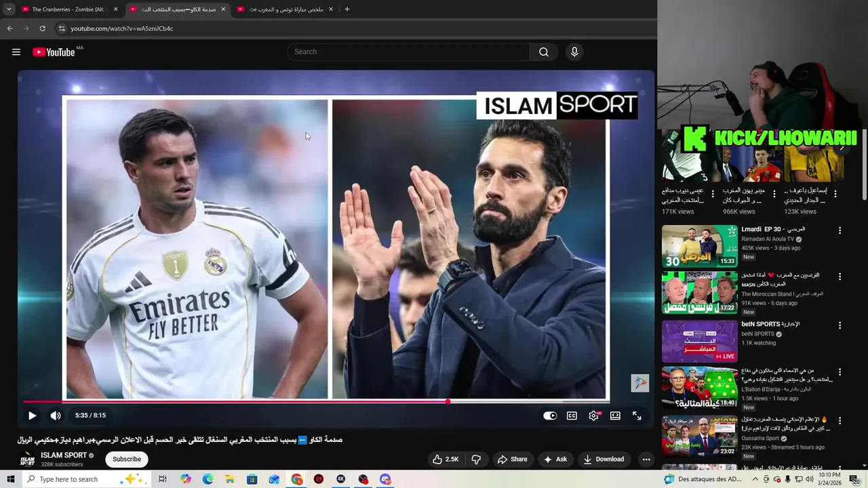Show hidden system tray icons
868x488 pixels.
pos(755,479)
